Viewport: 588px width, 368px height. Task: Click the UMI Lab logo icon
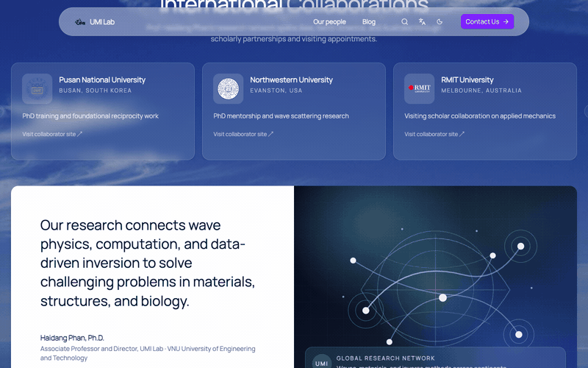80,22
